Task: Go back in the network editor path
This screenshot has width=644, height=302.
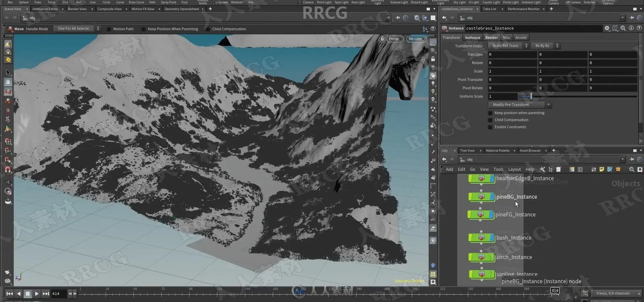Action: pyautogui.click(x=444, y=159)
